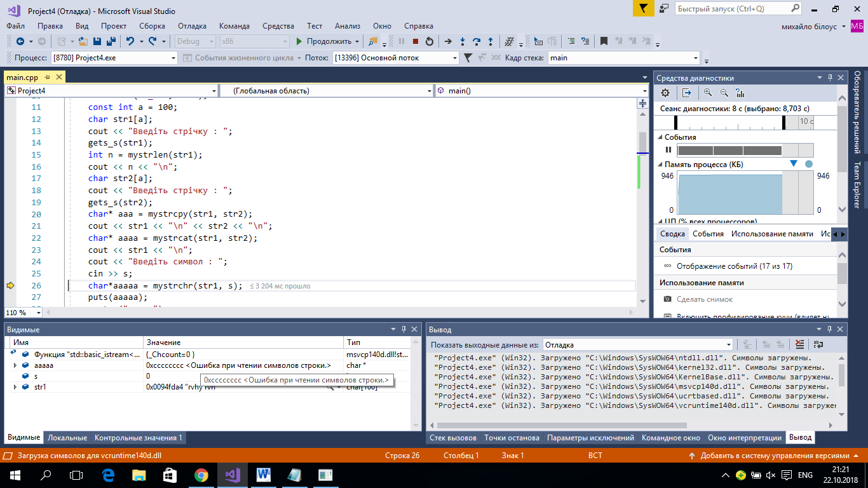This screenshot has height=488, width=868.
Task: Open the Процесс dropdown showing Project4.exe
Action: click(173, 58)
